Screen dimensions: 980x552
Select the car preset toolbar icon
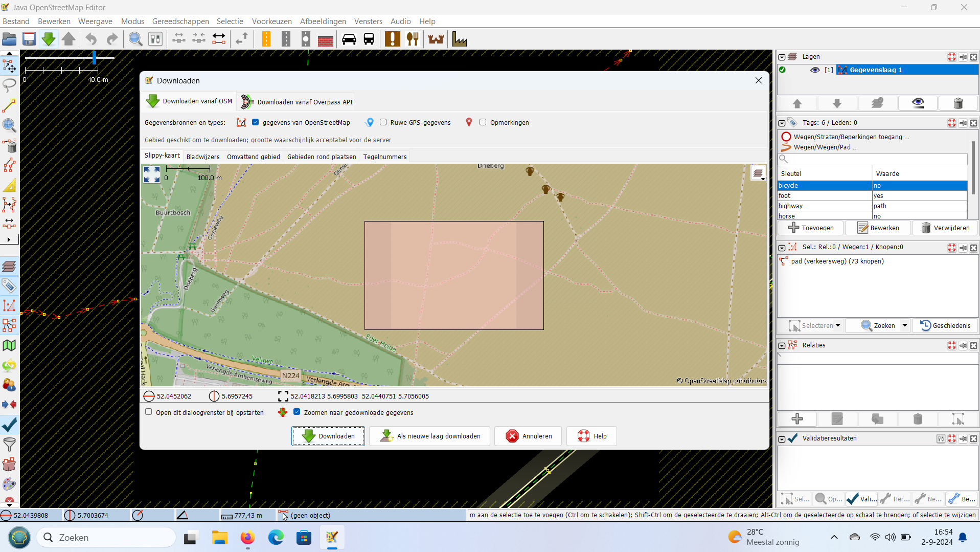tap(349, 39)
